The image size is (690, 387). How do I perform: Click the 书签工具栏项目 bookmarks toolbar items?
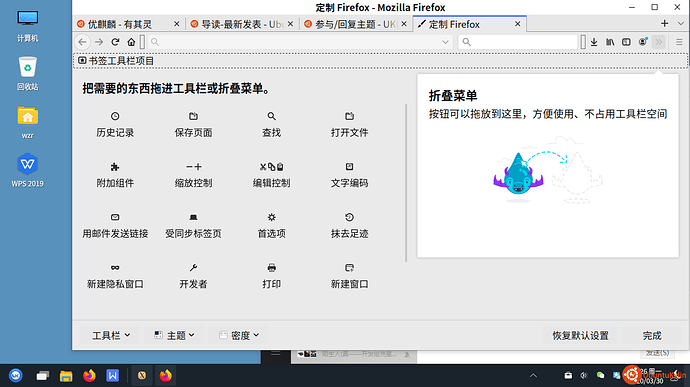coord(116,61)
